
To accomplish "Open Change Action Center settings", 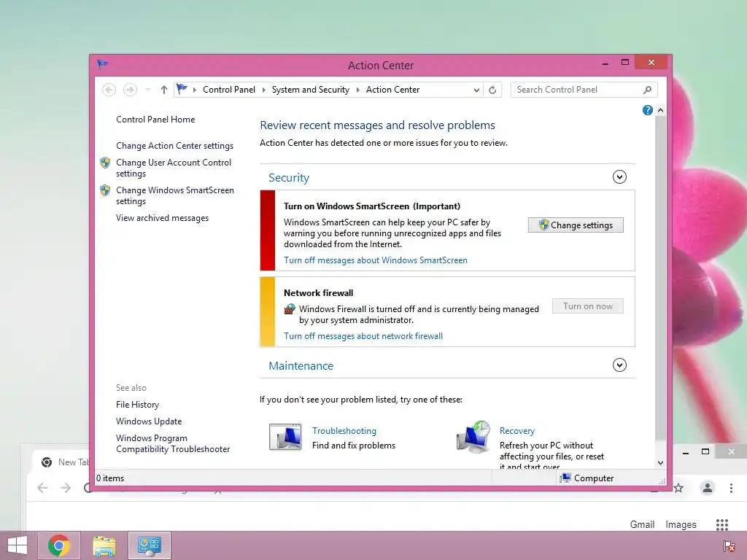I will click(x=175, y=146).
